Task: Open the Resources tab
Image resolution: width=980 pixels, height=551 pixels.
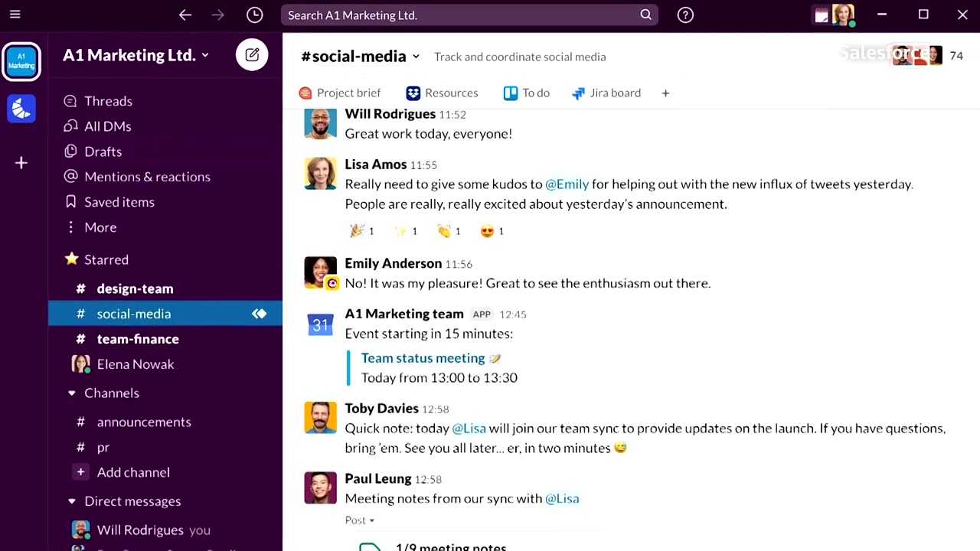Action: [x=442, y=93]
